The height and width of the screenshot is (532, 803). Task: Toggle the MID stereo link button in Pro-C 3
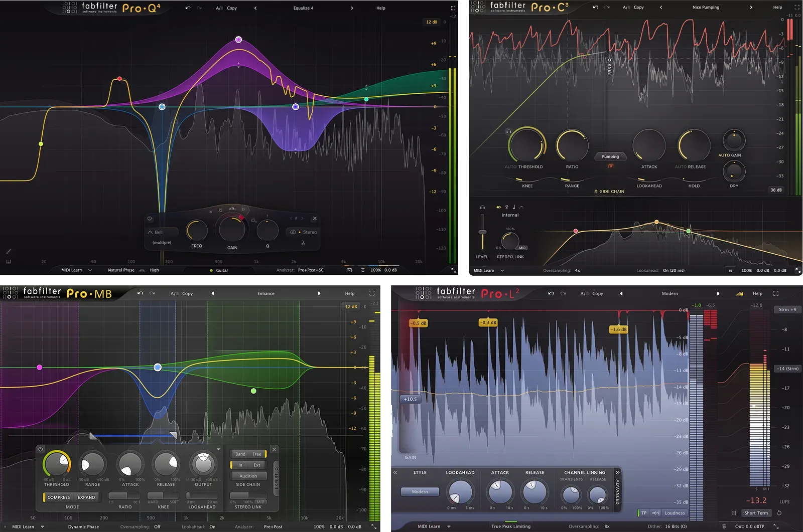pos(522,248)
